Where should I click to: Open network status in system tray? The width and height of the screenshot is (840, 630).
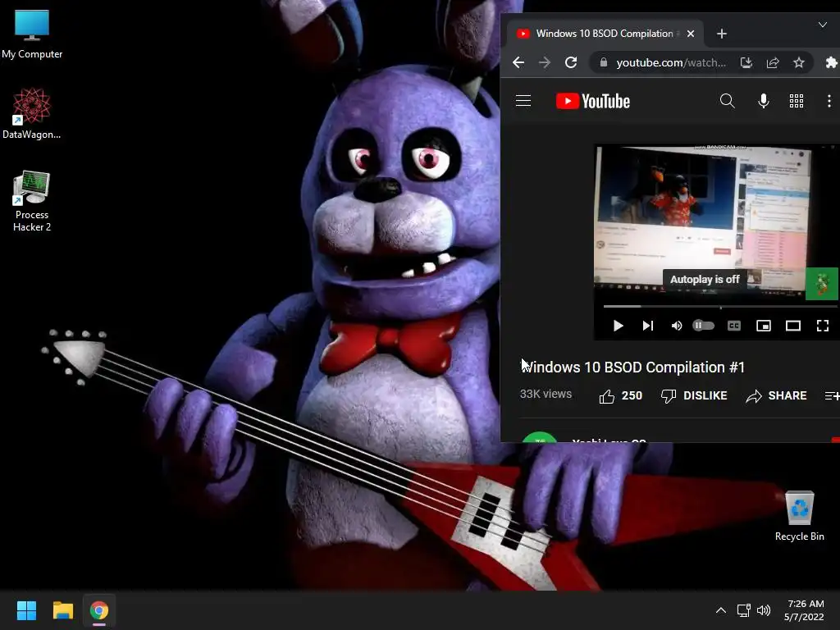coord(743,610)
